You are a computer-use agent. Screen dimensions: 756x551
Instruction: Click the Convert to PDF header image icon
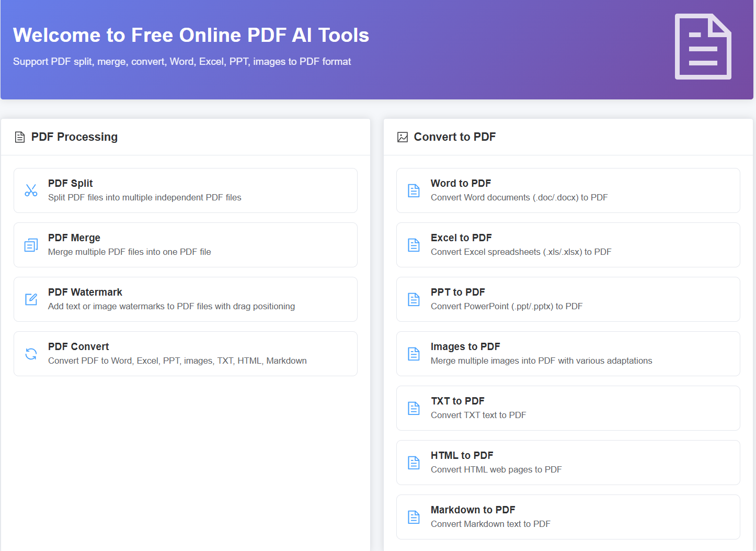point(403,137)
